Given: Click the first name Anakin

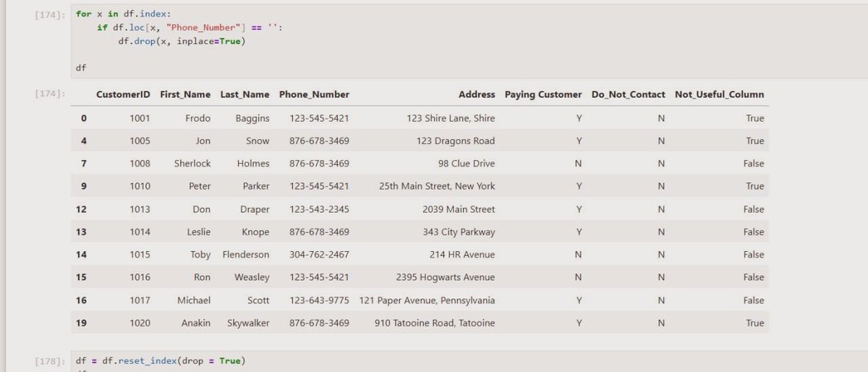Looking at the screenshot, I should pyautogui.click(x=195, y=324).
